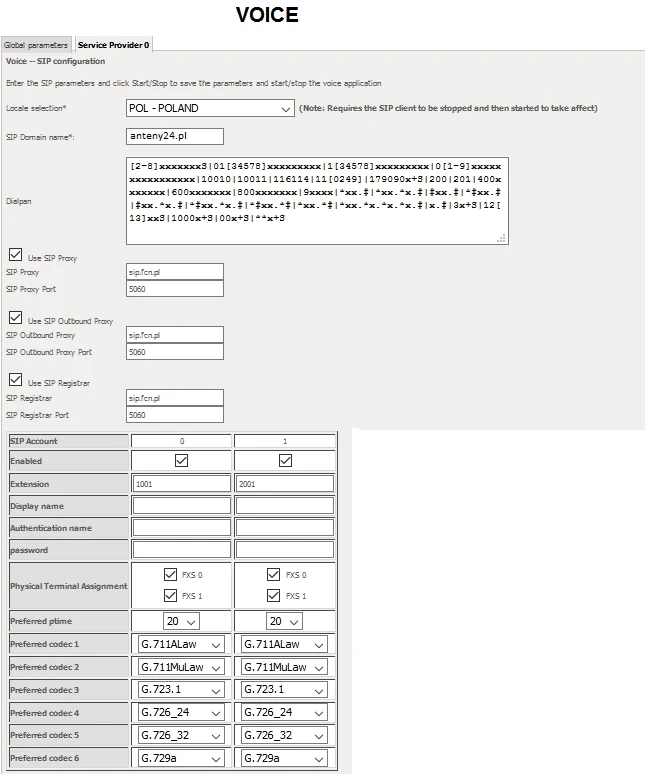This screenshot has width=648, height=776.
Task: Open Preferred codec 1 dropdown for account 0
Action: tap(180, 644)
